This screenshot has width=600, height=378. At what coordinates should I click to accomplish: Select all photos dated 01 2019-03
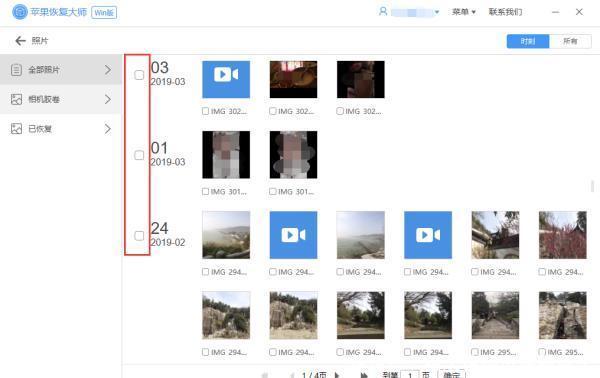pos(139,155)
